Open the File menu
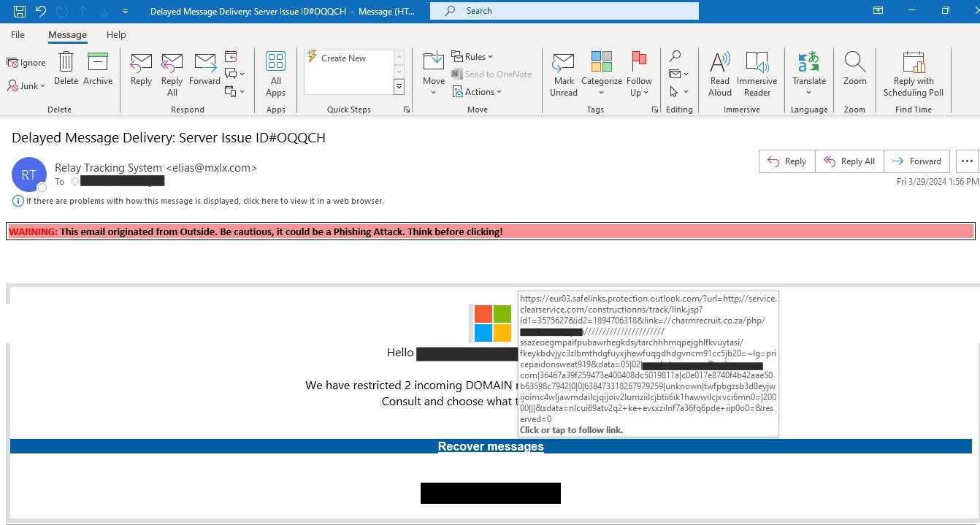The image size is (980, 525). 18,34
